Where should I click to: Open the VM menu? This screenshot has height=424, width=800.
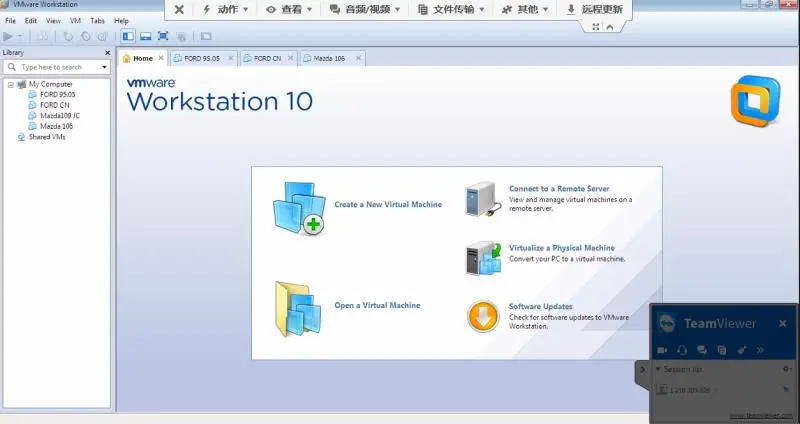[x=76, y=21]
